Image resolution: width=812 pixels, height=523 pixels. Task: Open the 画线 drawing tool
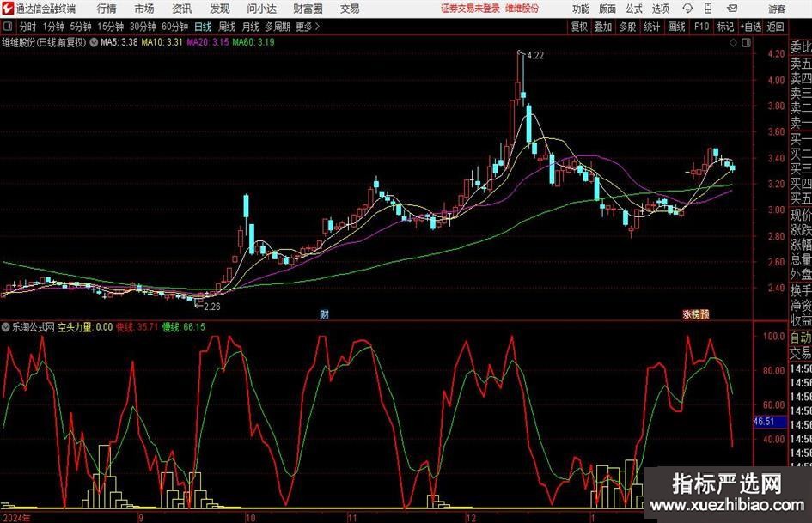pos(676,27)
